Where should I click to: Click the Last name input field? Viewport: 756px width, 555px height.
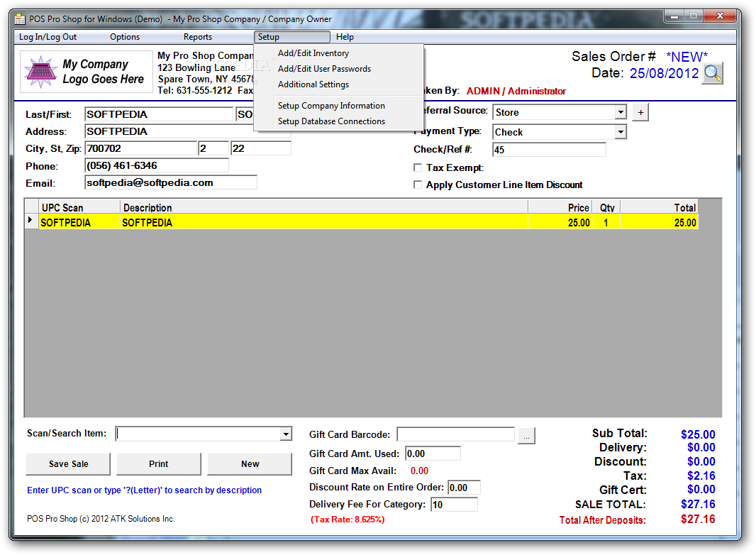pyautogui.click(x=159, y=114)
